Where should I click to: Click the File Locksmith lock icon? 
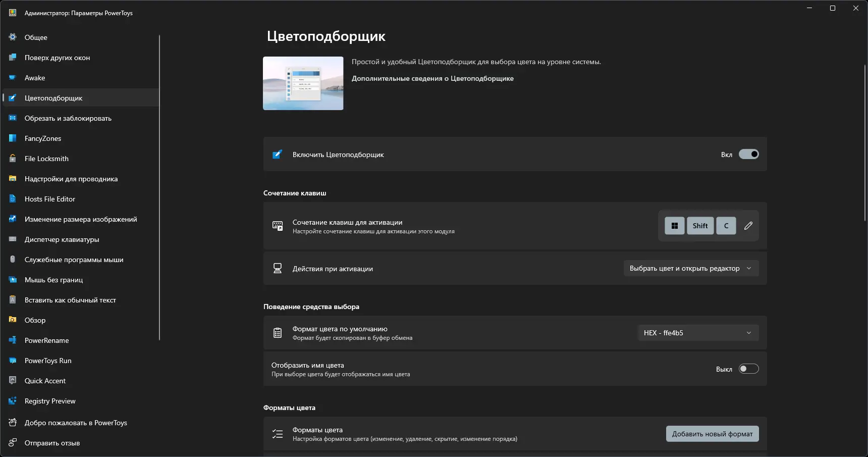(13, 159)
